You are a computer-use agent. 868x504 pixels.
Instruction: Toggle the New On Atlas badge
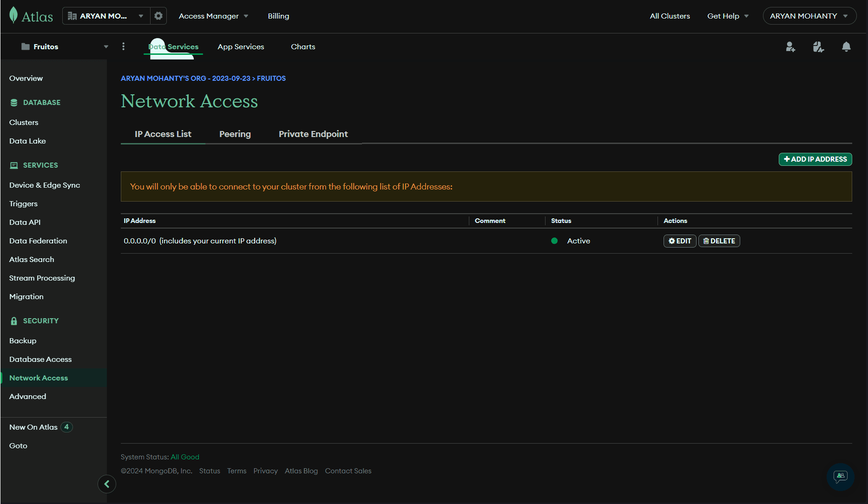66,427
